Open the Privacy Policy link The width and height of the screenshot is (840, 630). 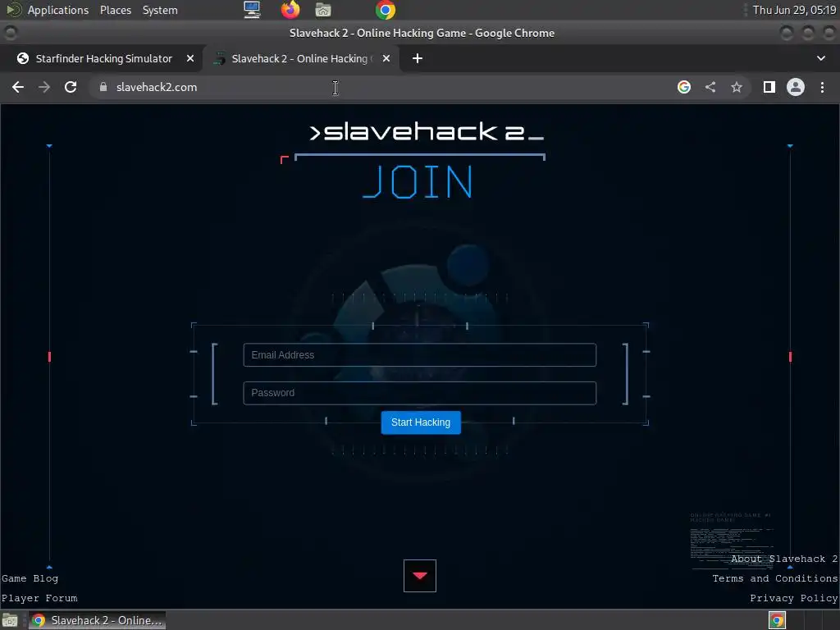tap(794, 598)
